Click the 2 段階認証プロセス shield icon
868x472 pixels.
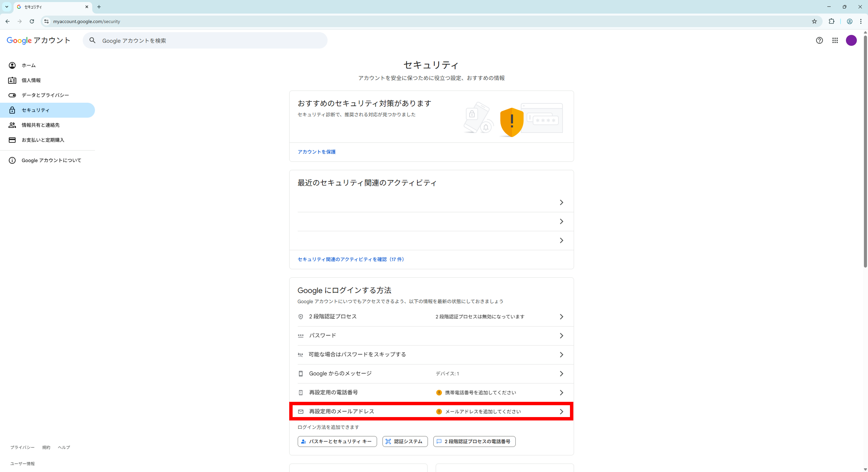[300, 317]
